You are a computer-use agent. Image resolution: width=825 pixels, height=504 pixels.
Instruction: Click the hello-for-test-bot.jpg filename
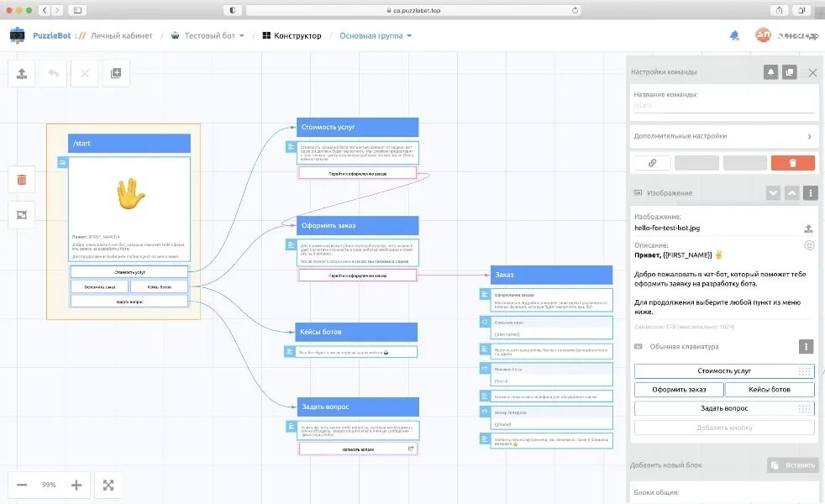(x=666, y=228)
